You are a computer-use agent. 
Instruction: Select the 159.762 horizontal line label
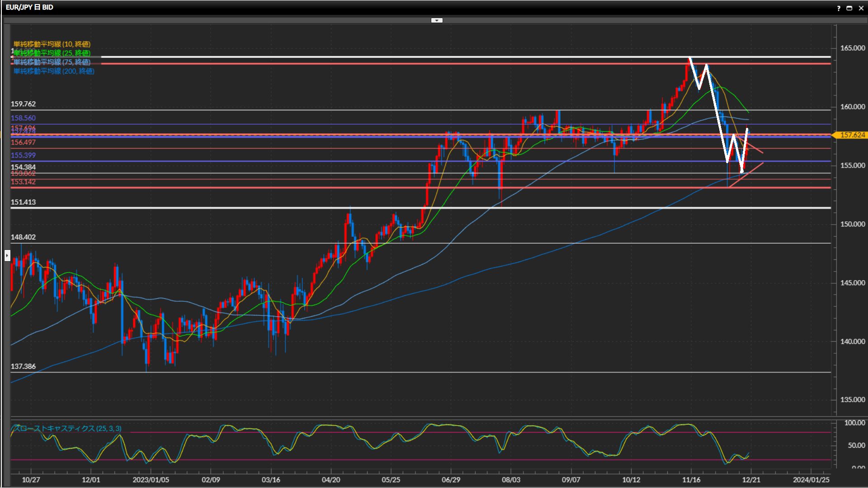click(23, 104)
